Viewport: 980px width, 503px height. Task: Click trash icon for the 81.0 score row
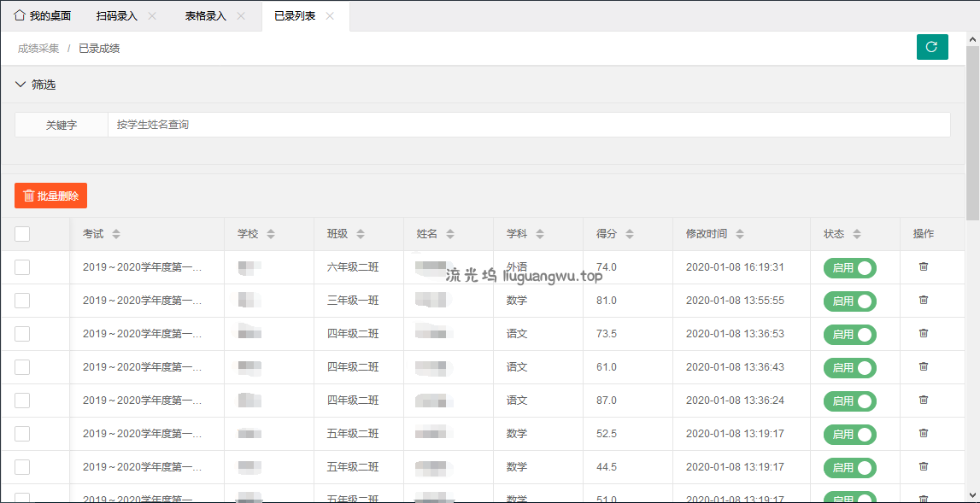[x=923, y=300]
